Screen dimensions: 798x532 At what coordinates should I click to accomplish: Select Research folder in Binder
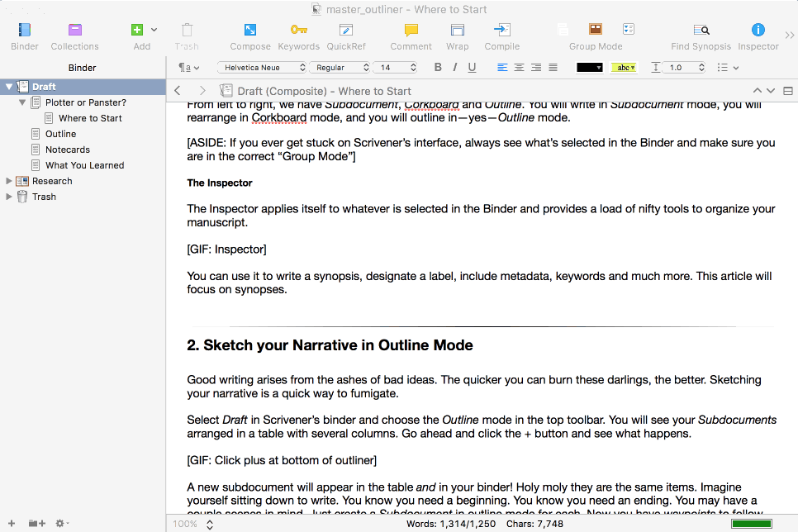(x=52, y=181)
